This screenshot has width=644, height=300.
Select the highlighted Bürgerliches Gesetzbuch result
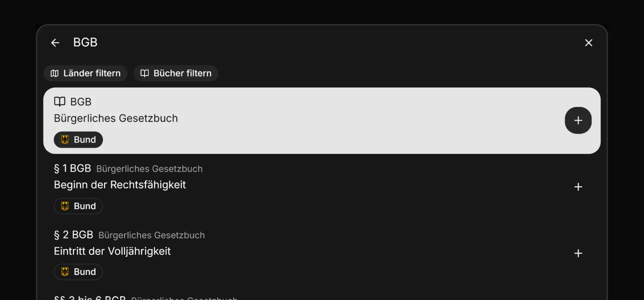click(x=262, y=118)
